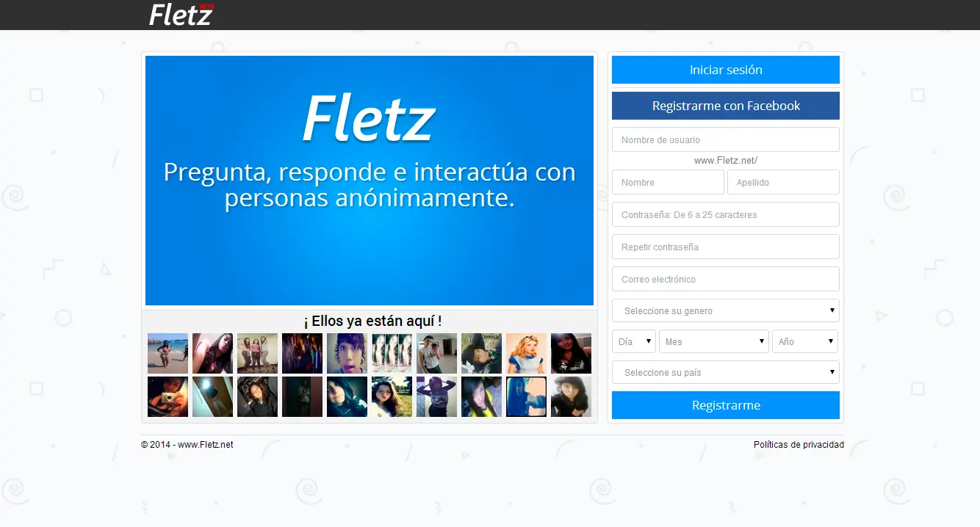Image resolution: width=980 pixels, height=527 pixels.
Task: Open the Seleccione su genero dropdown
Action: [x=726, y=310]
